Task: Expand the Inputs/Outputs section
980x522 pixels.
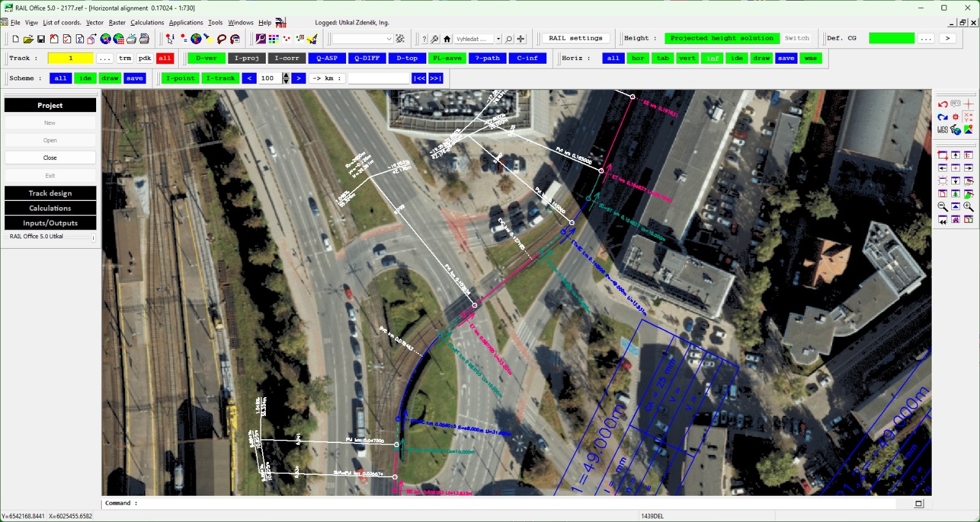Action: point(50,223)
